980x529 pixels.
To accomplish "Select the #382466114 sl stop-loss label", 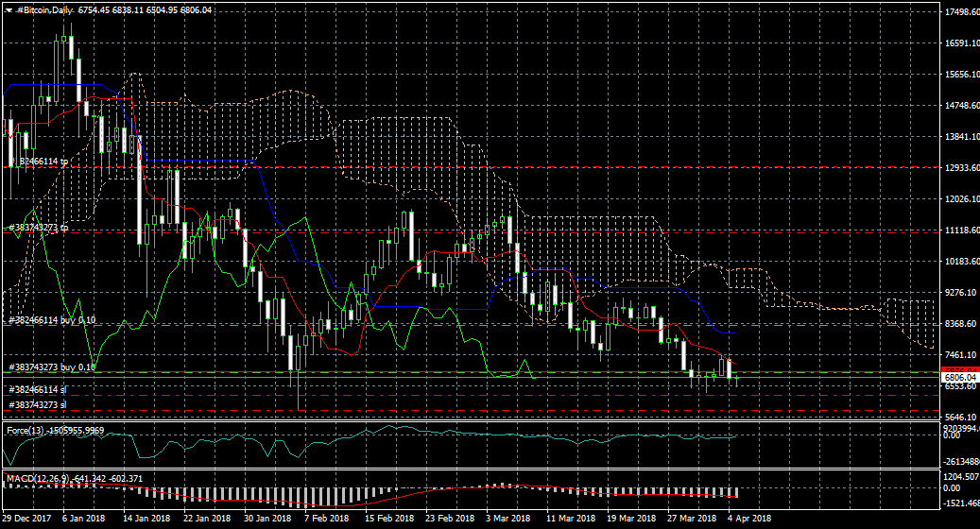I will click(x=38, y=389).
